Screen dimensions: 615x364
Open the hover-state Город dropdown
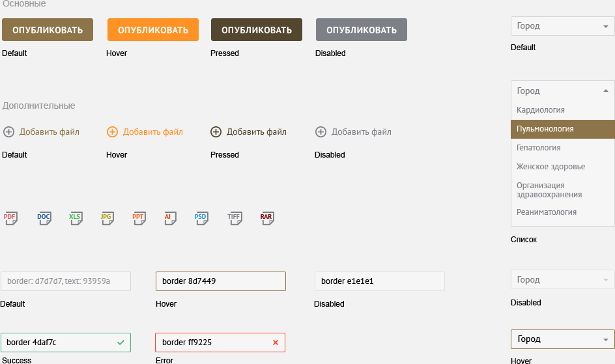coord(562,339)
